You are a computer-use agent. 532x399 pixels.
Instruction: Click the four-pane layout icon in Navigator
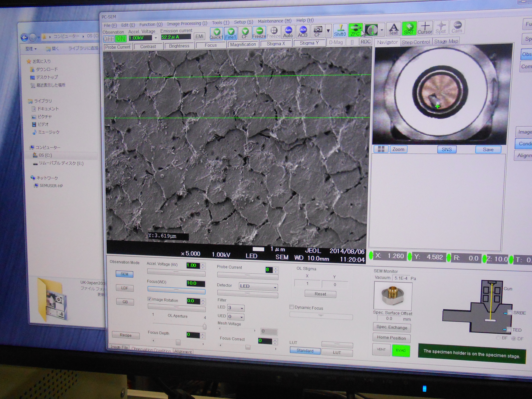pos(381,149)
